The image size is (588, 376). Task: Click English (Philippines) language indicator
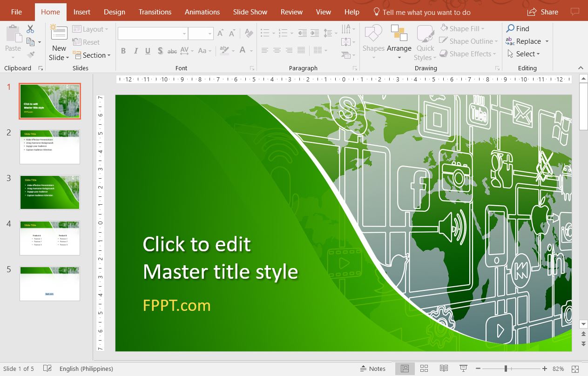point(86,369)
